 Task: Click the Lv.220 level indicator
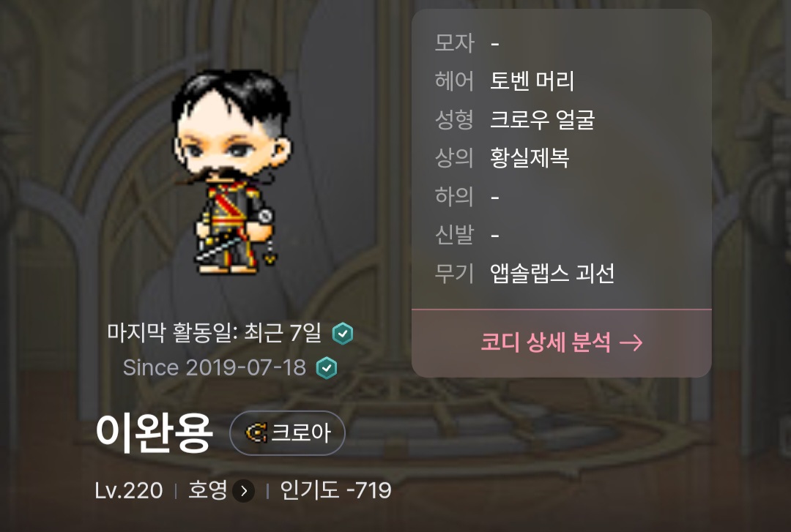pyautogui.click(x=129, y=490)
